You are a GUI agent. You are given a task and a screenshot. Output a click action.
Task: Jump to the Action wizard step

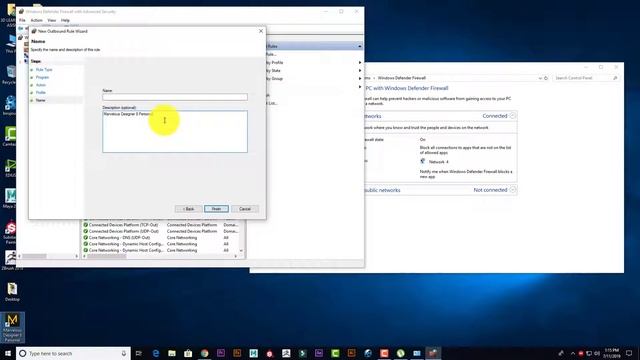tap(40, 85)
